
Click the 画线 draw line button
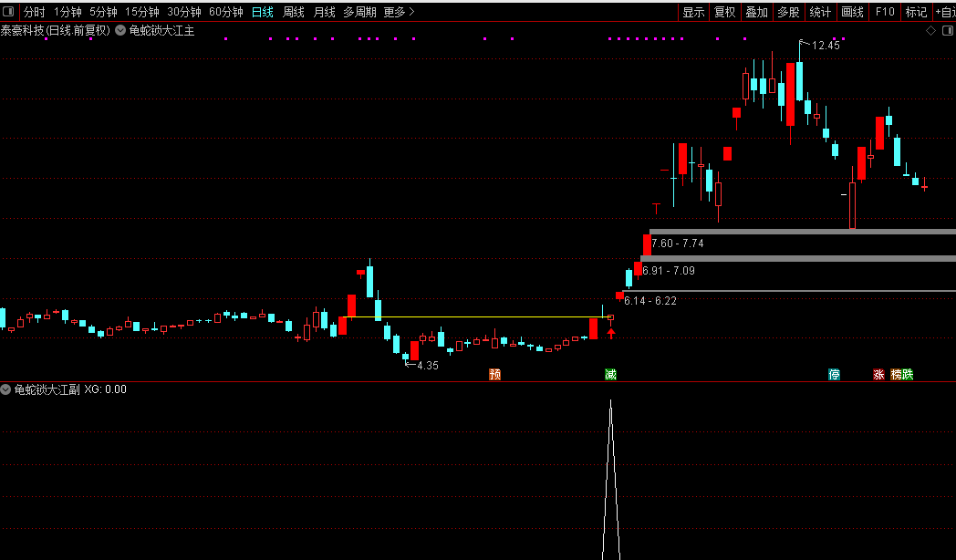[852, 12]
